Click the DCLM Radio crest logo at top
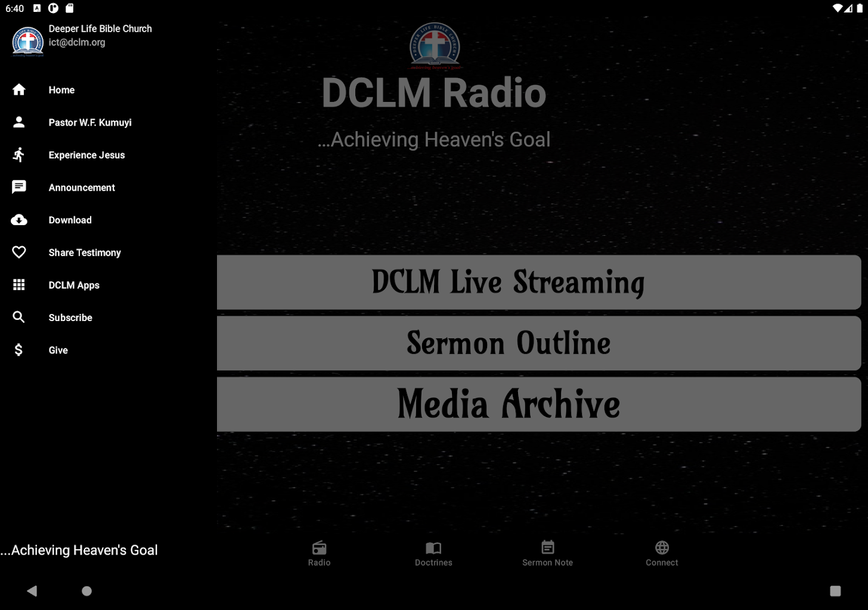 tap(435, 46)
